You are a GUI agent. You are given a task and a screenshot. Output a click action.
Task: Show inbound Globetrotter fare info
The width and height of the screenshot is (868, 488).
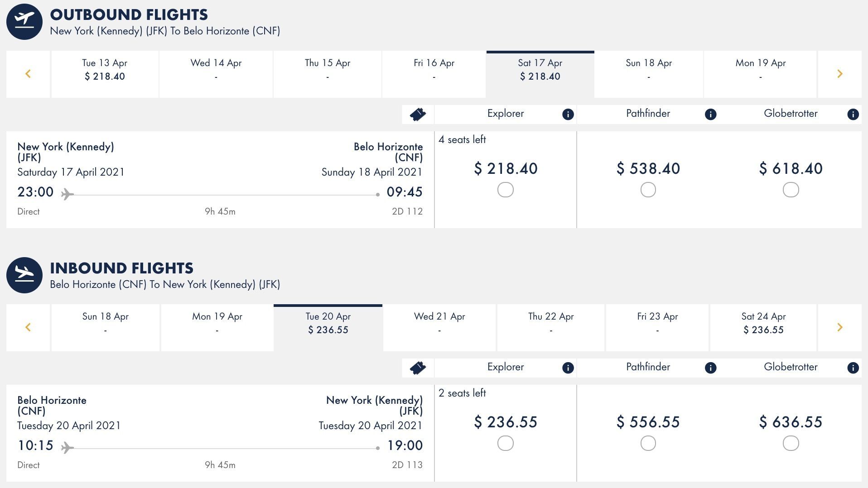pos(853,368)
